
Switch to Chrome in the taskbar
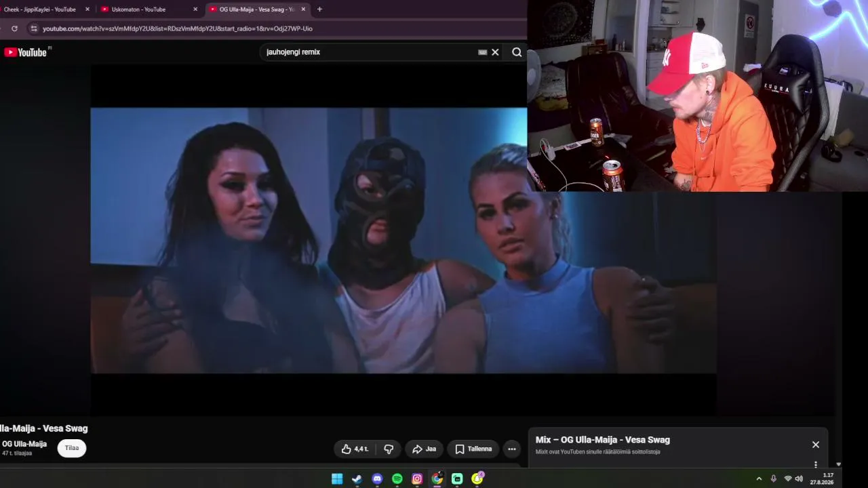[437, 479]
